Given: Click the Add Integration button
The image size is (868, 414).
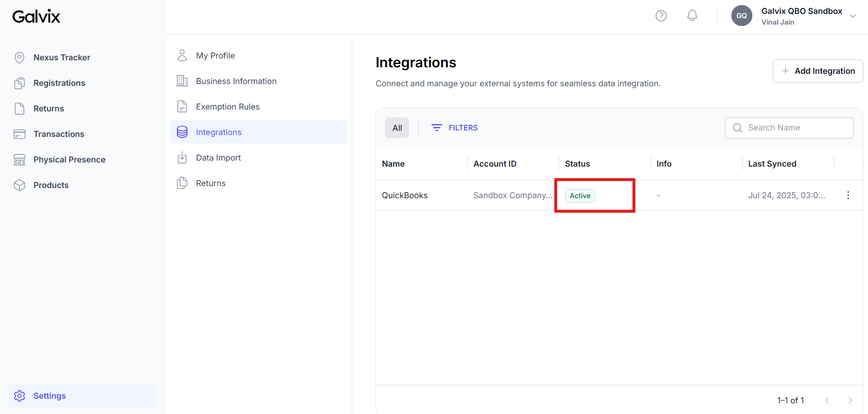Looking at the screenshot, I should coord(818,71).
